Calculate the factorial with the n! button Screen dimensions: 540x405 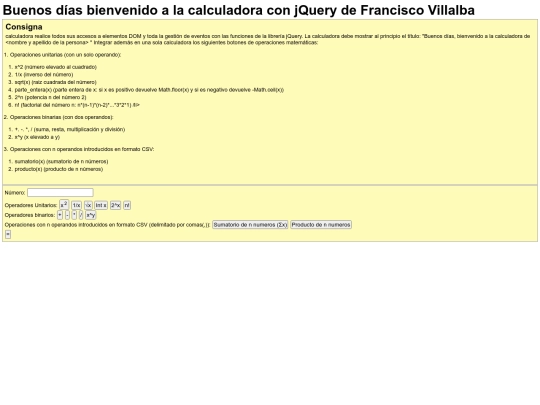pos(127,205)
